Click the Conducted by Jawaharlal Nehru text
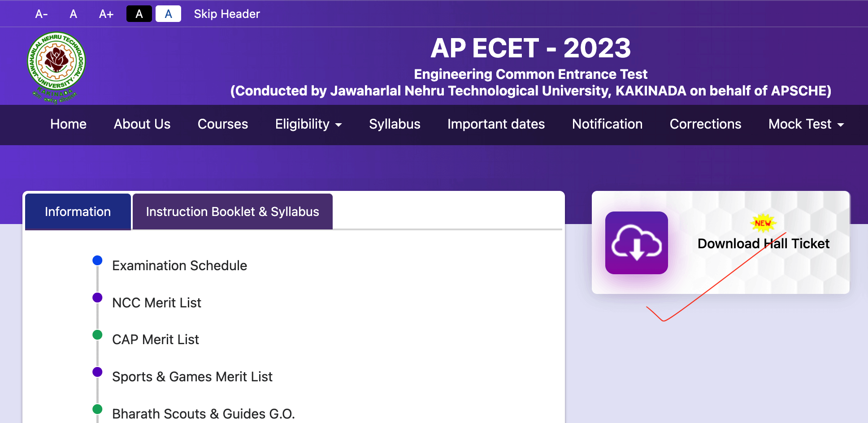Screen dimensions: 868x423 pos(530,91)
